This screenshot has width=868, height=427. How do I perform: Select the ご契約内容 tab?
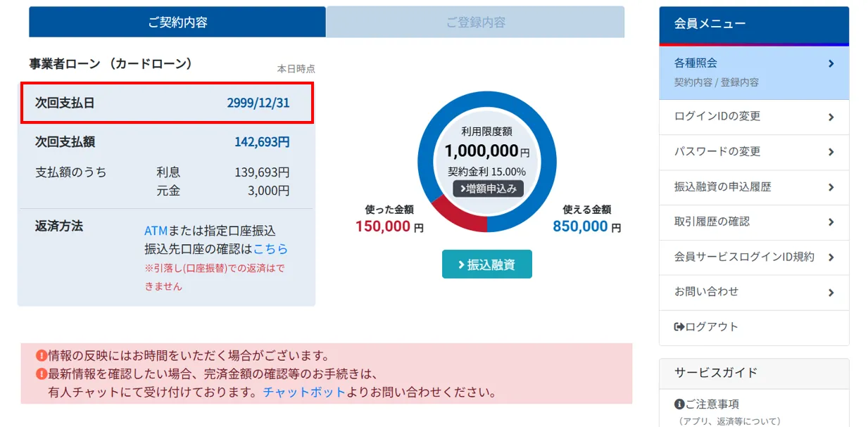[177, 23]
